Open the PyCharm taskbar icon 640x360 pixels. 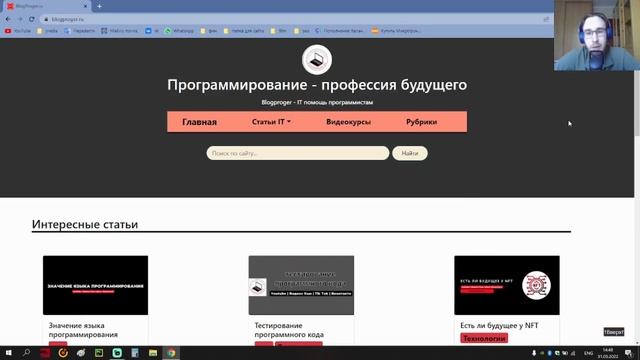pyautogui.click(x=99, y=353)
